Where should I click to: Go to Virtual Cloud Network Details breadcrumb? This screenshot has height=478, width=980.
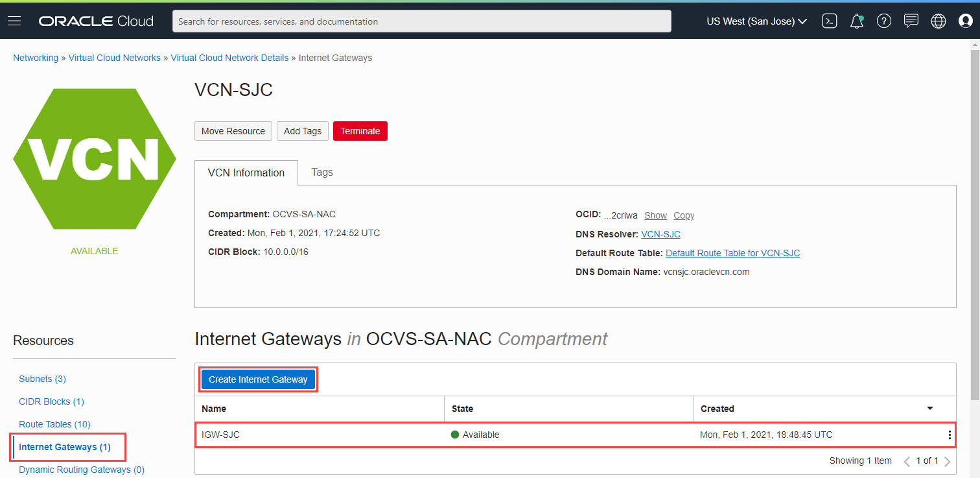tap(229, 58)
